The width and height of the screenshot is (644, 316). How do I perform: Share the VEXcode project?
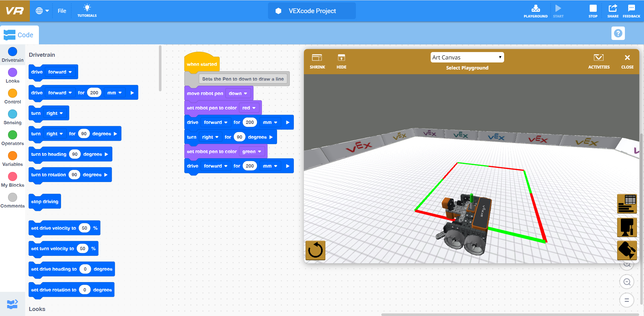click(613, 11)
